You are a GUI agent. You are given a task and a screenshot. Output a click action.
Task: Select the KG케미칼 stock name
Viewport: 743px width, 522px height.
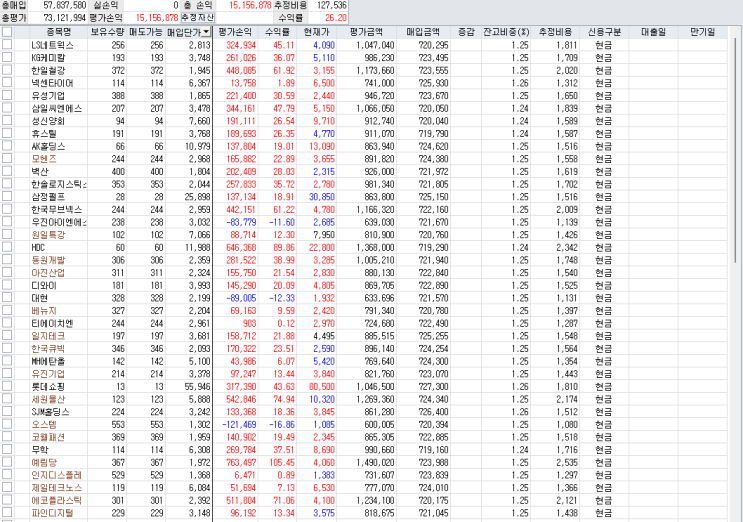tap(48, 57)
